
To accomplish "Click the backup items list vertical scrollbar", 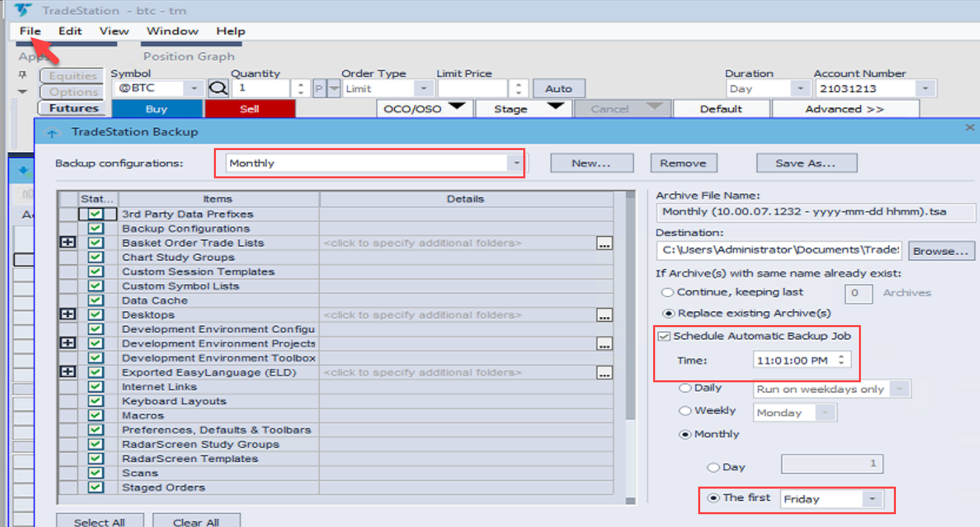I will tap(630, 303).
